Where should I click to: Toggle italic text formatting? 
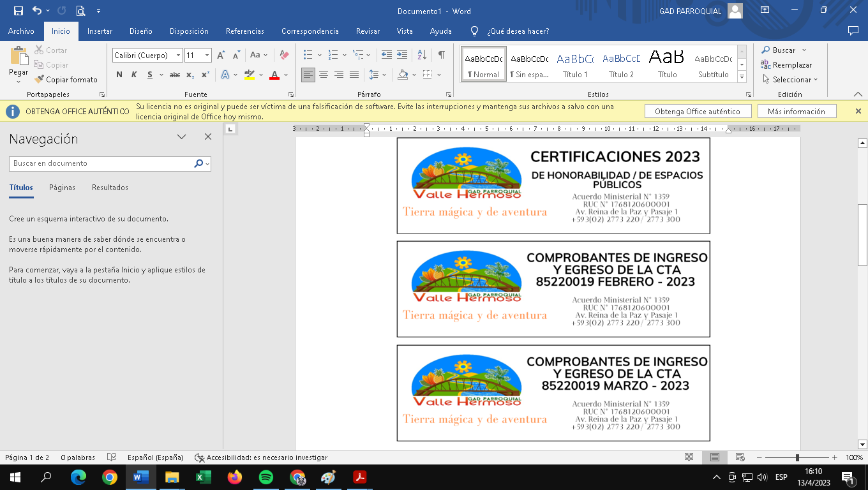(x=134, y=75)
